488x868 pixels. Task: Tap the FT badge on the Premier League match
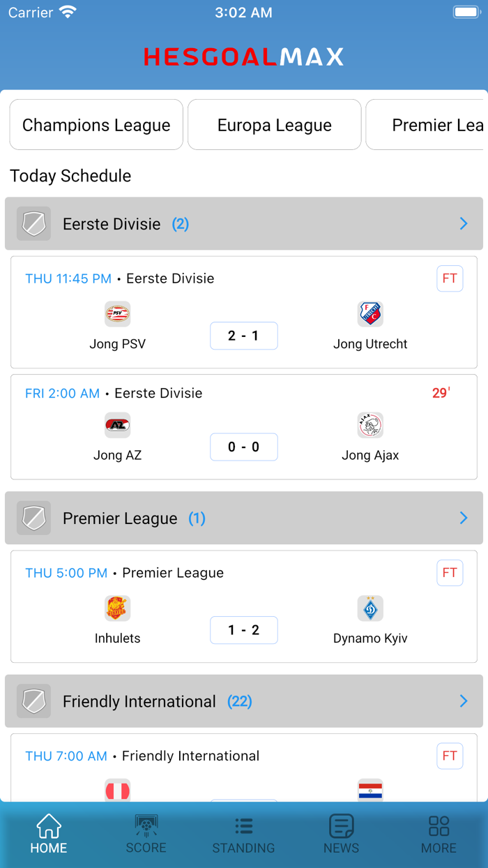[x=450, y=572]
